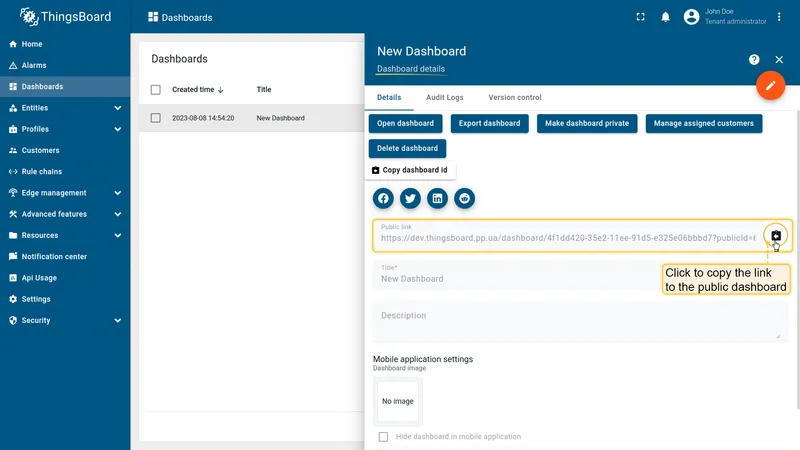Sort by Created time column

pos(197,90)
